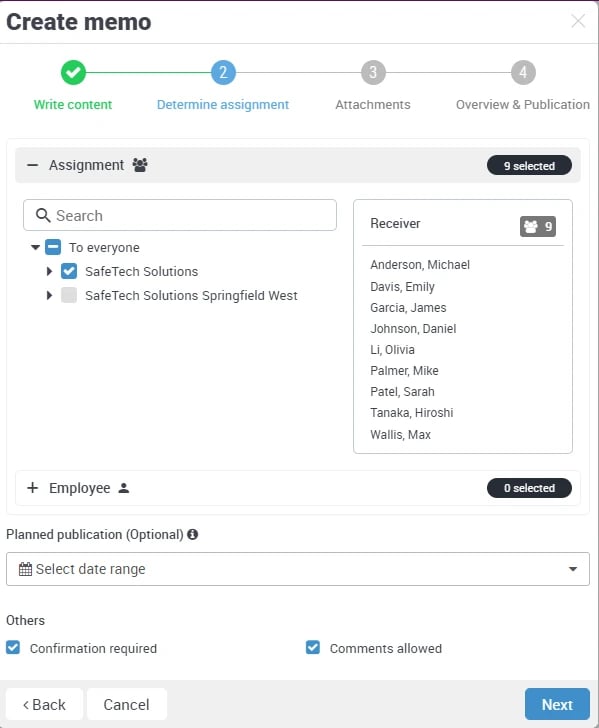Click the Planned publication info icon
This screenshot has height=728, width=599.
click(193, 534)
